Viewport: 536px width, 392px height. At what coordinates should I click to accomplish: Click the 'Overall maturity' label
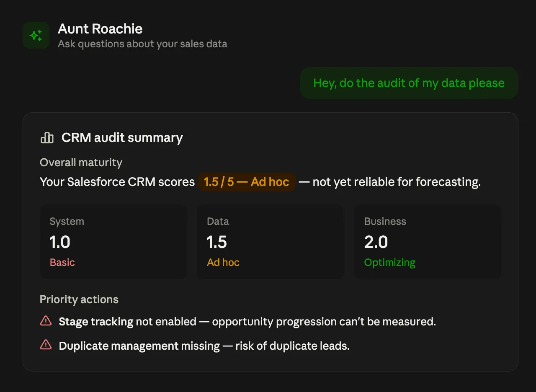81,162
